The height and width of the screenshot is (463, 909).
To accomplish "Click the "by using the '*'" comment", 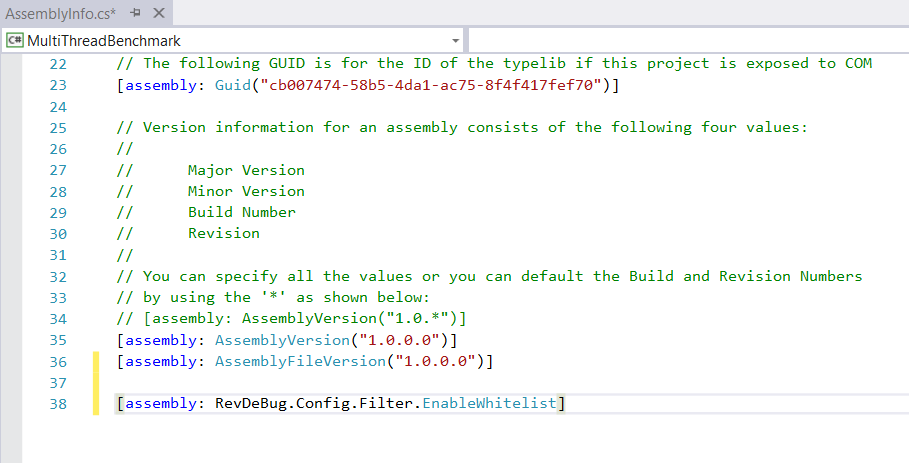I will (273, 298).
